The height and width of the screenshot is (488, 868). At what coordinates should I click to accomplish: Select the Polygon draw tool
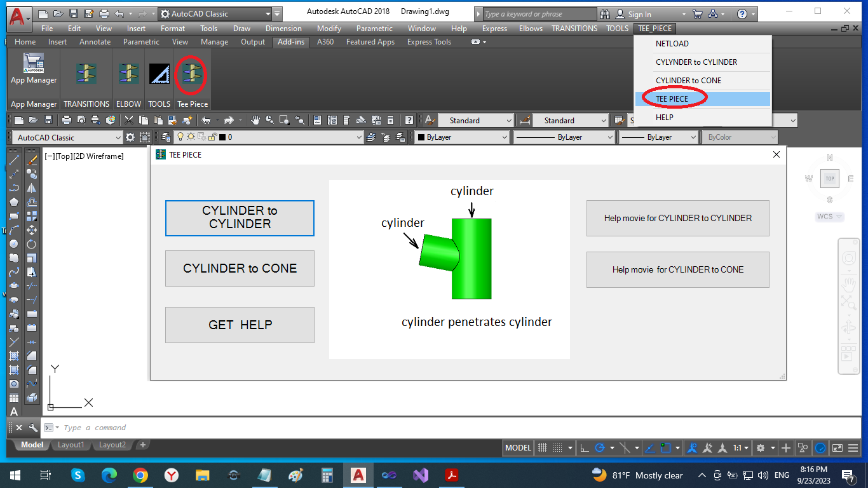[x=14, y=202]
